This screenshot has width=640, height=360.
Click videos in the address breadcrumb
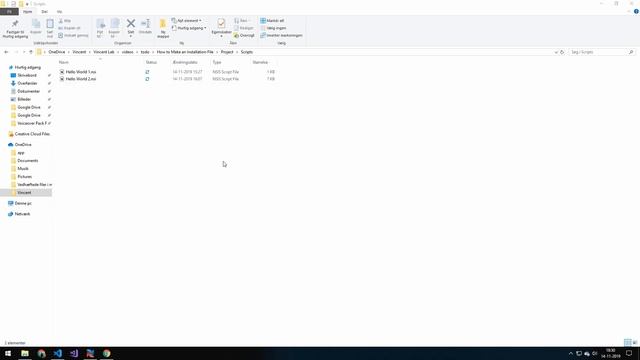(127, 52)
